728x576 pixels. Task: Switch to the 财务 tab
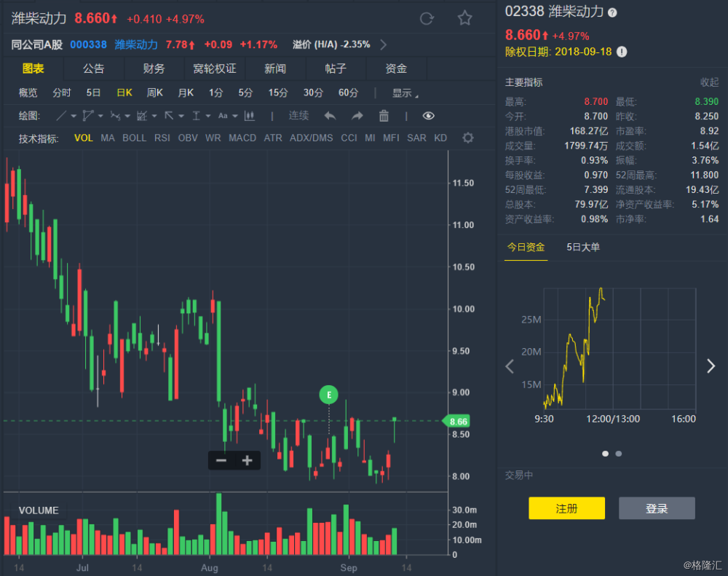pyautogui.click(x=154, y=68)
